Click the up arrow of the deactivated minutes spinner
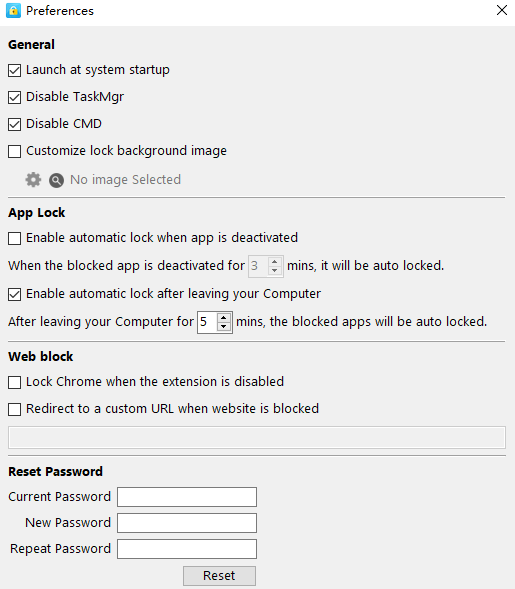 tap(275, 262)
